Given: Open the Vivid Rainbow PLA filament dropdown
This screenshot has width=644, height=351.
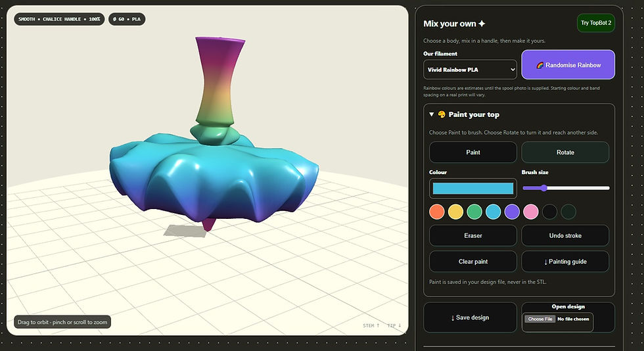Looking at the screenshot, I should click(x=470, y=70).
